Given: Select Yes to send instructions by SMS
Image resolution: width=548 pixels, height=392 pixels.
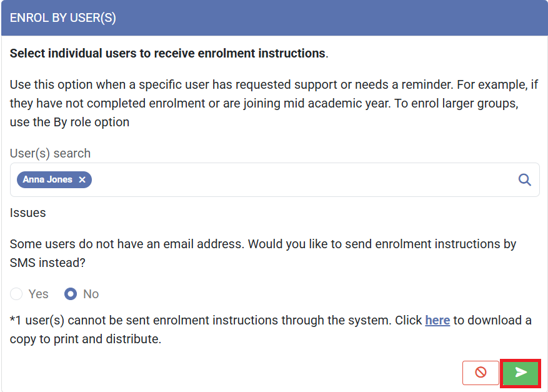Looking at the screenshot, I should click(x=17, y=294).
